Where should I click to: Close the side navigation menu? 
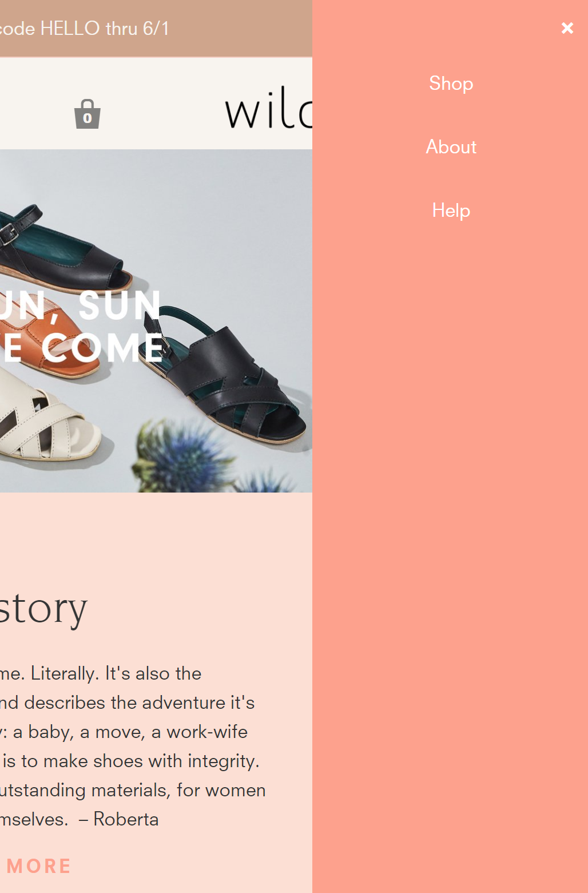[567, 28]
